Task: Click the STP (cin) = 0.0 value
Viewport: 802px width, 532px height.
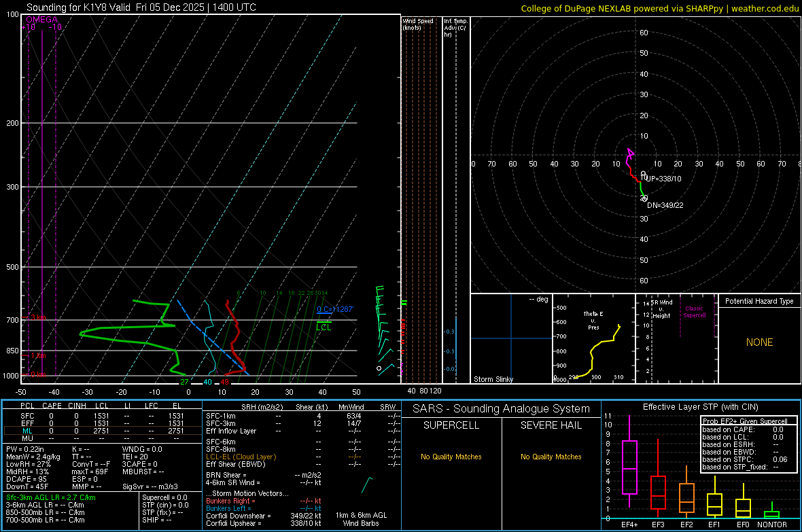Action: pyautogui.click(x=165, y=505)
